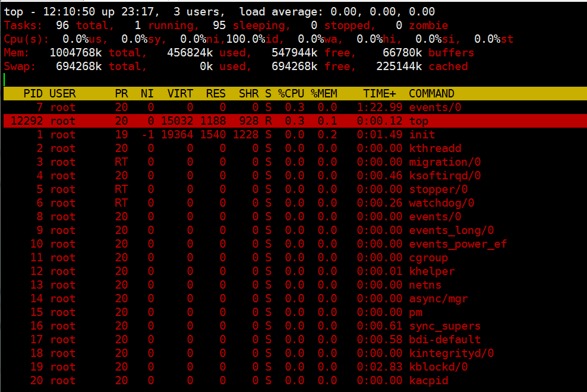Click the RES value 1540
This screenshot has height=392, width=587.
click(213, 135)
